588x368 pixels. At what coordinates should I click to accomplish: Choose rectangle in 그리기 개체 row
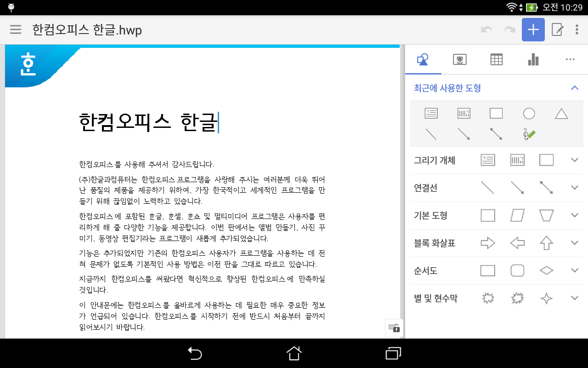(x=546, y=160)
